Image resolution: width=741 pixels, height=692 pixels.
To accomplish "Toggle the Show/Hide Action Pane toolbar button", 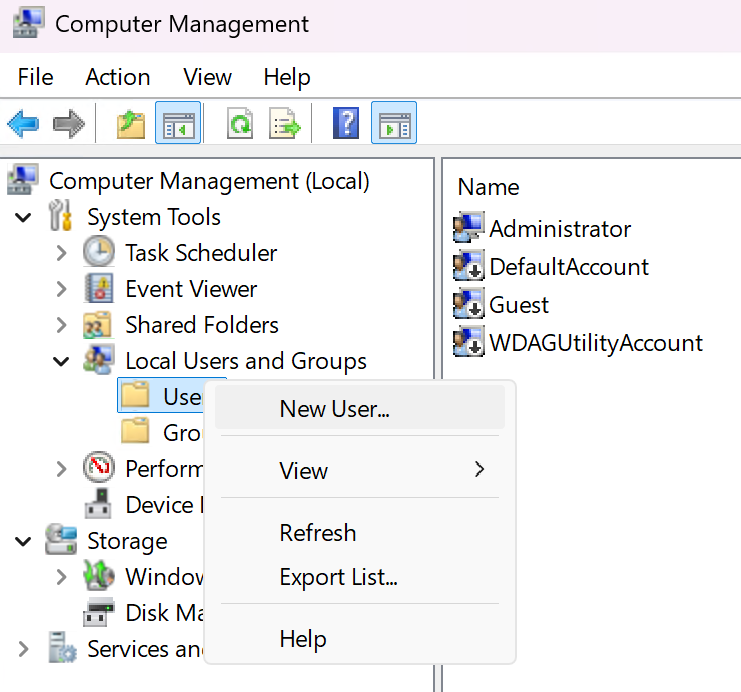I will tap(394, 122).
